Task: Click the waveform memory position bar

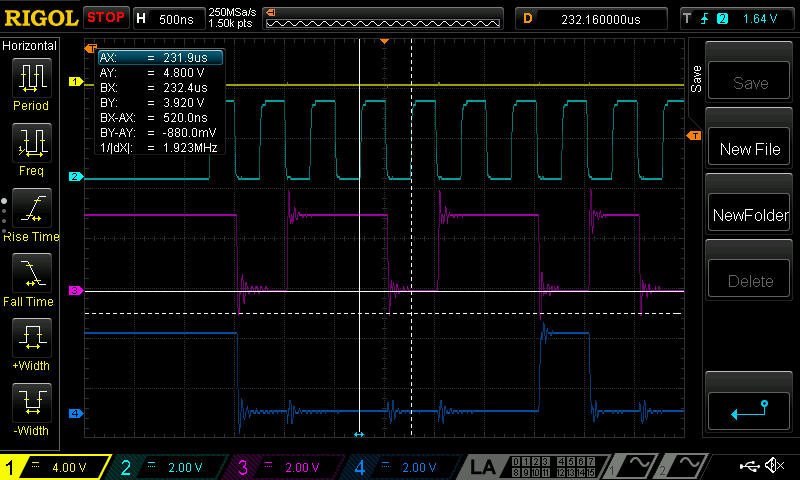Action: click(383, 19)
